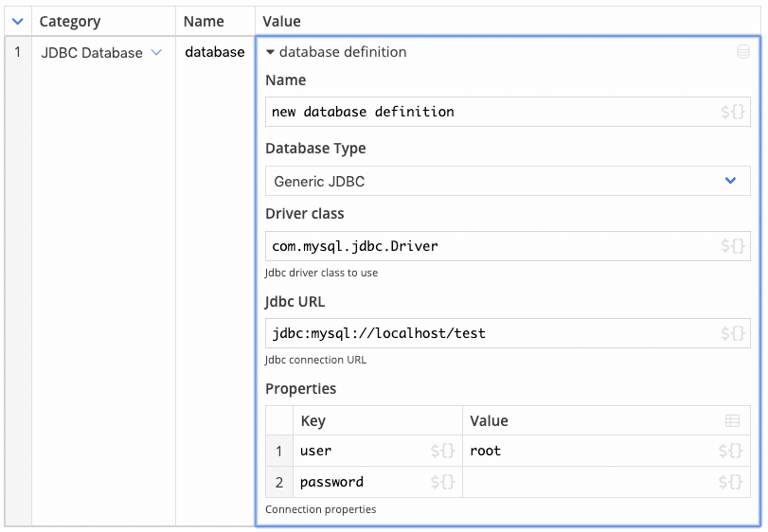Click variable icon in Jdbc URL field
The image size is (768, 532).
[733, 333]
